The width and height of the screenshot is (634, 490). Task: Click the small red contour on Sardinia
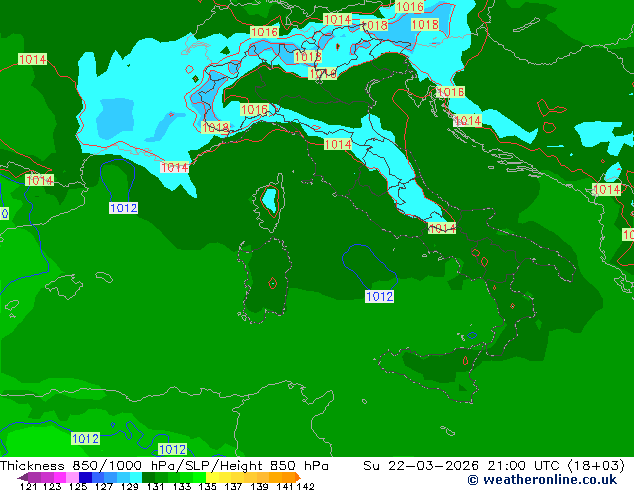pyautogui.click(x=273, y=283)
